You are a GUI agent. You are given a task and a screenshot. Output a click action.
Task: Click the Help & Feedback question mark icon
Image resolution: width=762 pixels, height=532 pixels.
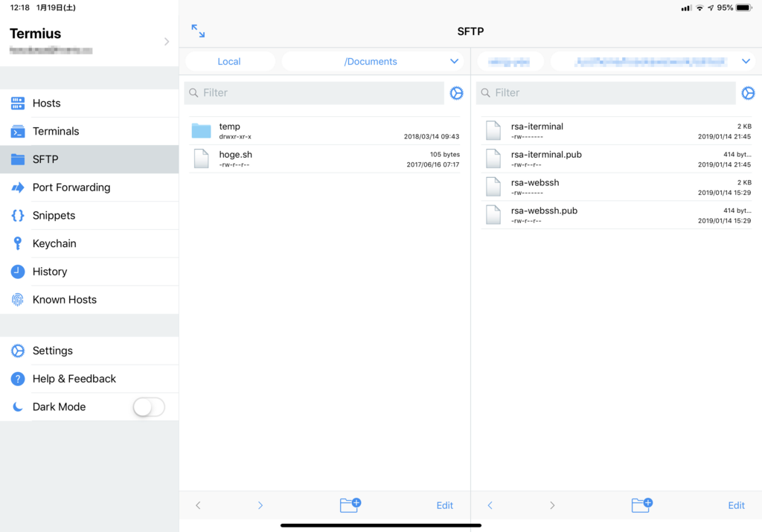[x=18, y=379]
